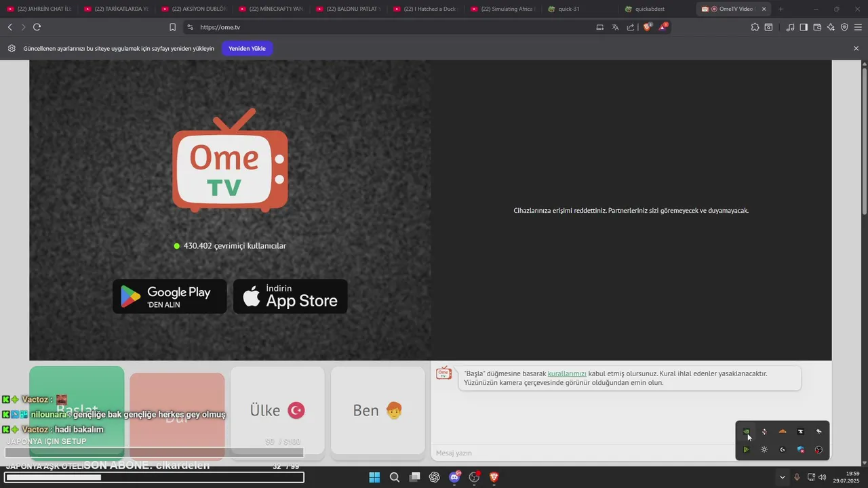This screenshot has width=868, height=488.
Task: Click the translate page icon
Action: tap(615, 27)
